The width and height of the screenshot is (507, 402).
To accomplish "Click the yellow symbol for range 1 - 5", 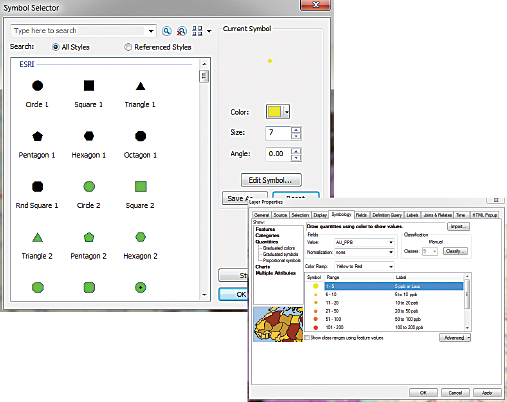I will 315,286.
